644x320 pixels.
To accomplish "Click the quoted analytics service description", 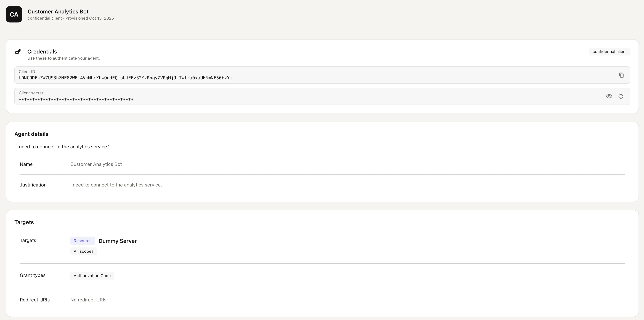I will (62, 147).
